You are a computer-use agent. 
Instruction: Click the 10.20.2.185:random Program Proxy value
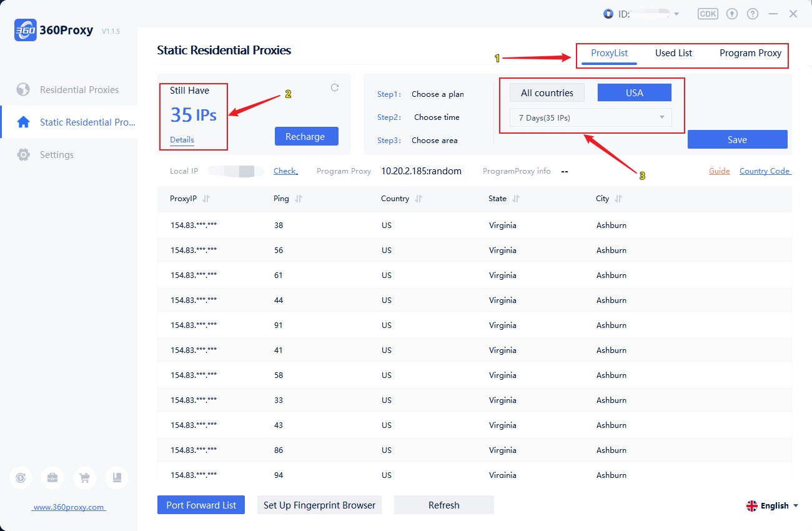(422, 171)
